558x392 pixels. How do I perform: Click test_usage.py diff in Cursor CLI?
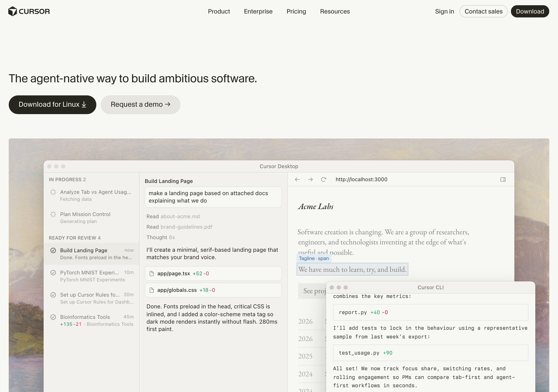click(x=430, y=353)
